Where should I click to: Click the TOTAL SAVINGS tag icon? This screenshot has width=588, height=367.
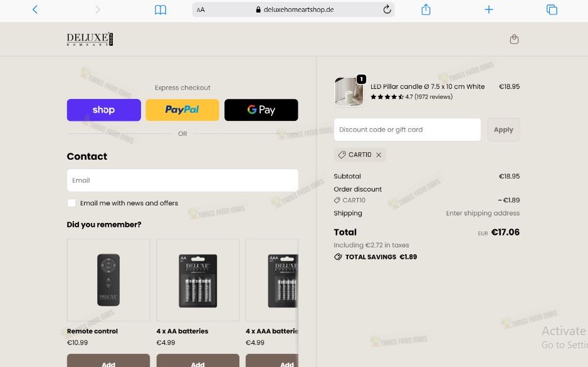pyautogui.click(x=338, y=257)
